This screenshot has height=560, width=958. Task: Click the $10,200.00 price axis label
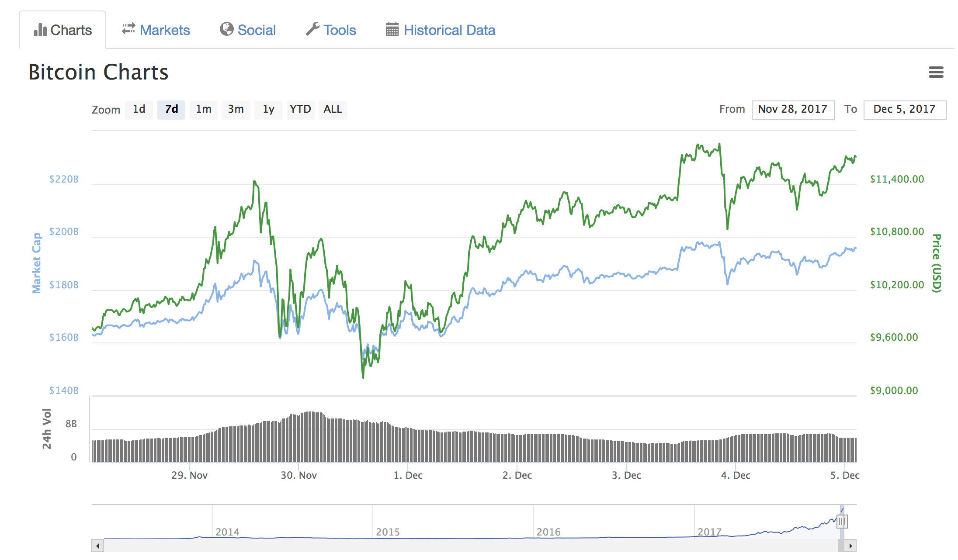(x=897, y=285)
